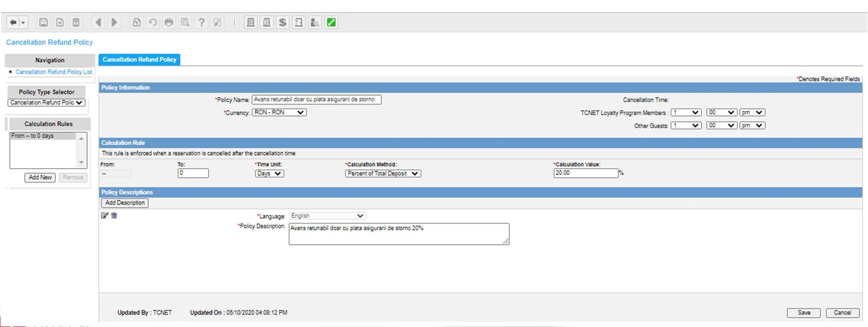Image resolution: width=868 pixels, height=327 pixels.
Task: Click the Calculation Rules list scroll down arrow
Action: pos(81,163)
